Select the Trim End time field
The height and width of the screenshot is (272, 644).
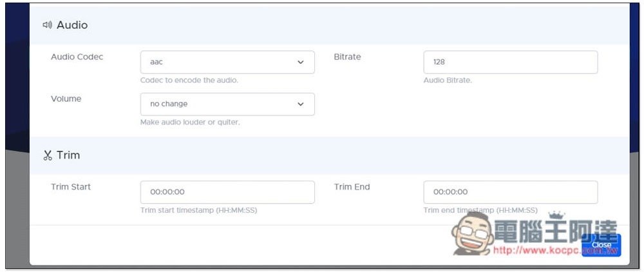510,192
